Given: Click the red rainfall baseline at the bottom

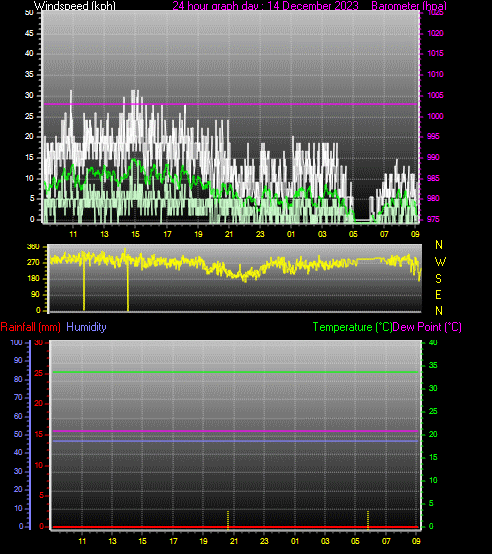Looking at the screenshot, I should [236, 527].
